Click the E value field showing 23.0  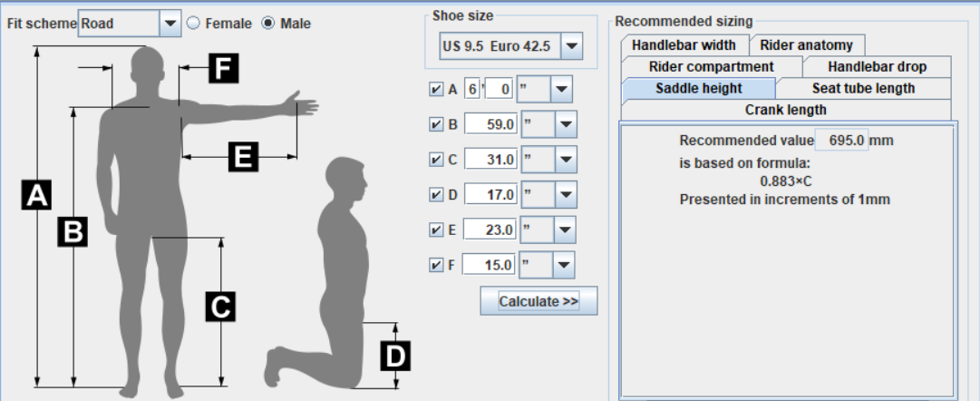(x=490, y=230)
